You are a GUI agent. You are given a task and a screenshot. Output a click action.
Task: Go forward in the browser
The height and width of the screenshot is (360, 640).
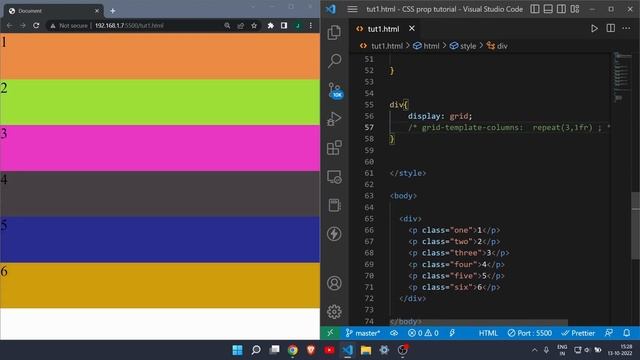[x=23, y=25]
